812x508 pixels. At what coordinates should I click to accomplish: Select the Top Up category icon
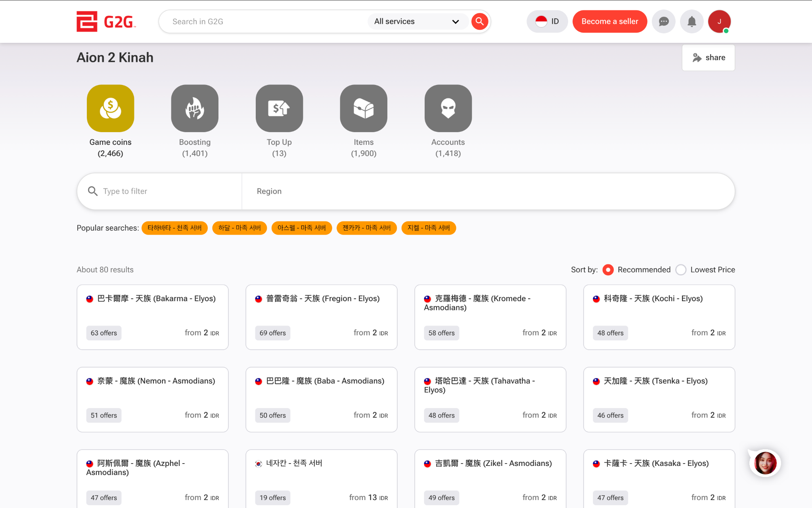279,108
